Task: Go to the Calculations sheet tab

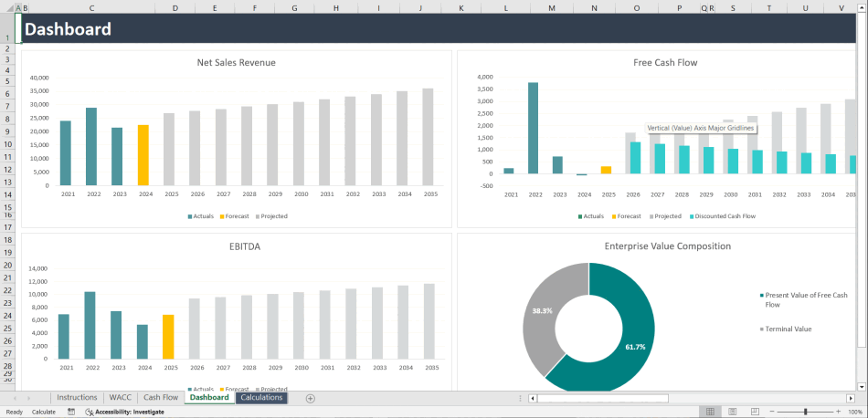Action: point(261,398)
